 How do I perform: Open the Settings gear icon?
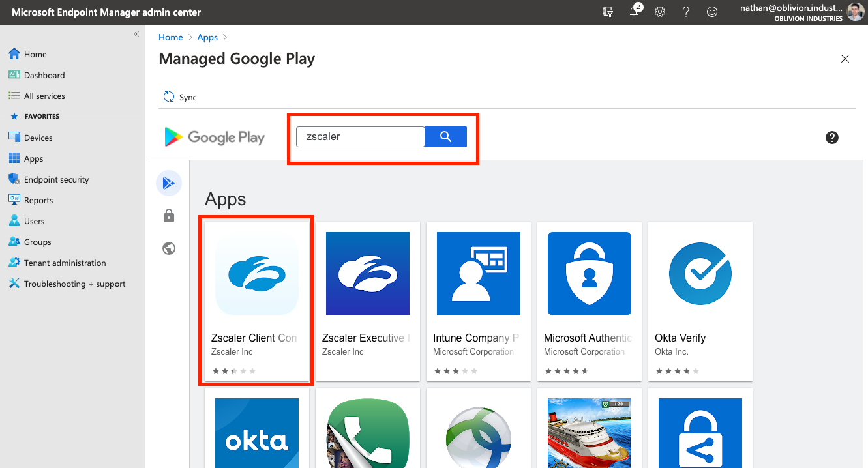pos(660,12)
